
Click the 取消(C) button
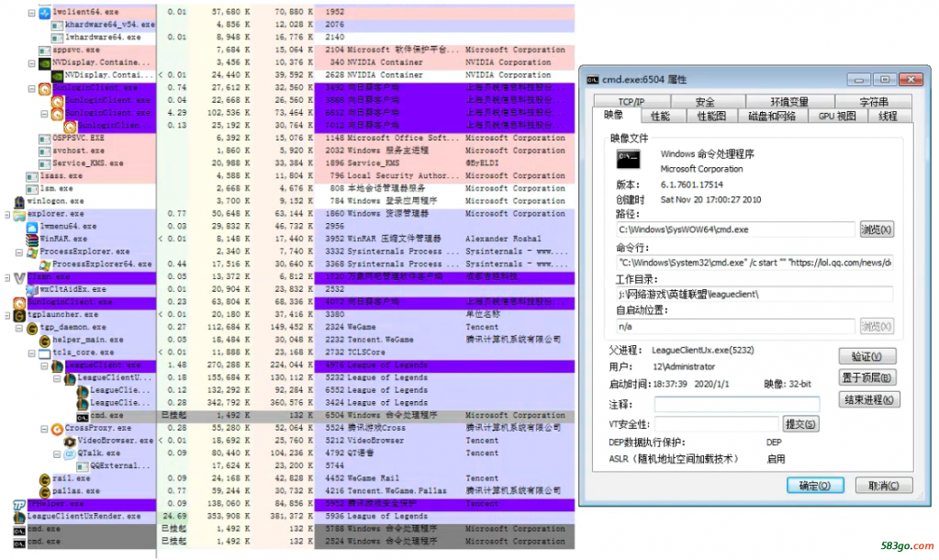pos(883,485)
